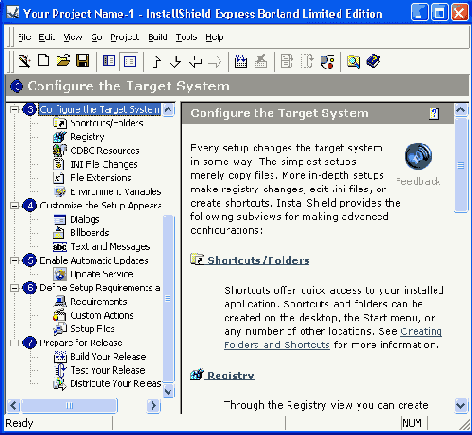
Task: Click the Feedback speaker icon
Action: (x=418, y=156)
